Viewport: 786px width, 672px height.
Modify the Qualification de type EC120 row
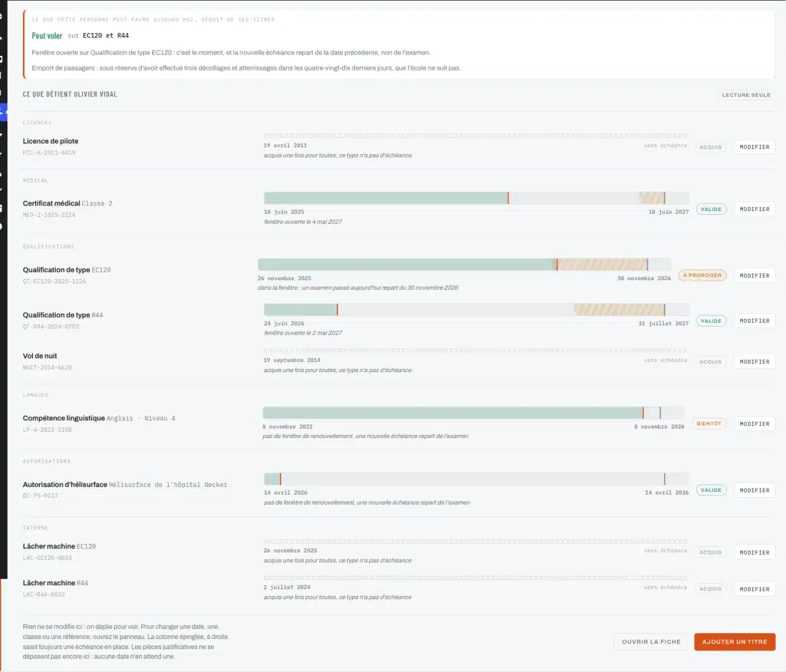click(x=754, y=276)
